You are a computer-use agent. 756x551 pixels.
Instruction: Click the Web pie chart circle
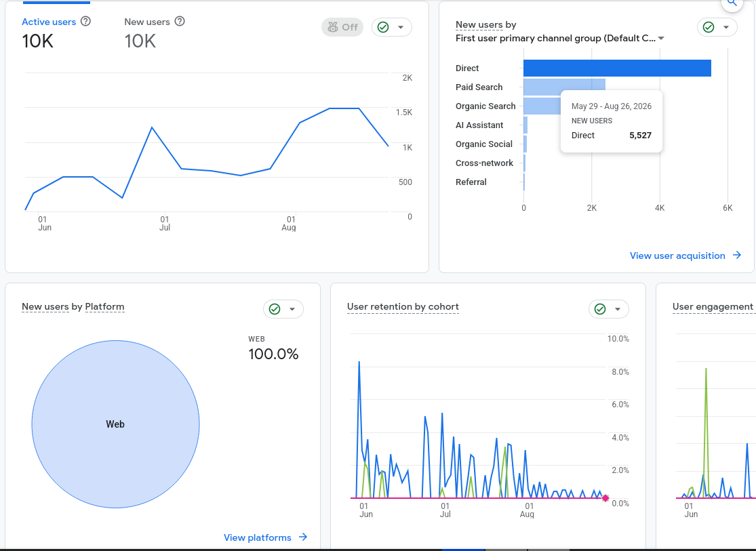coord(116,424)
